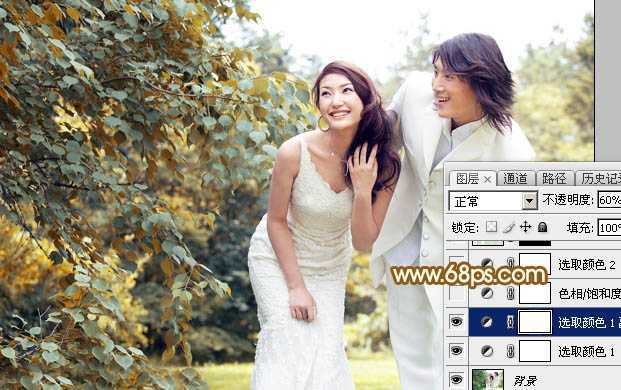This screenshot has width=621, height=390.
Task: Hide the 选取颜色 1 副本 layer
Action: pyautogui.click(x=456, y=322)
